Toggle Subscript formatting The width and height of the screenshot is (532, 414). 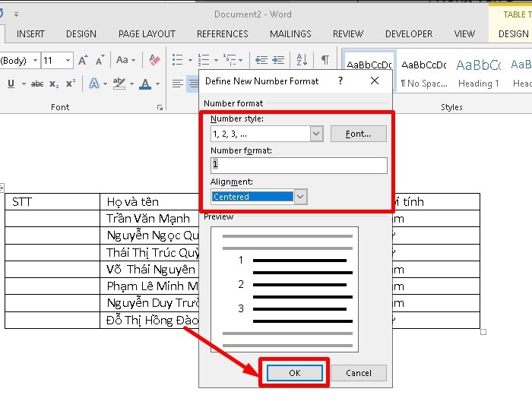coord(54,84)
